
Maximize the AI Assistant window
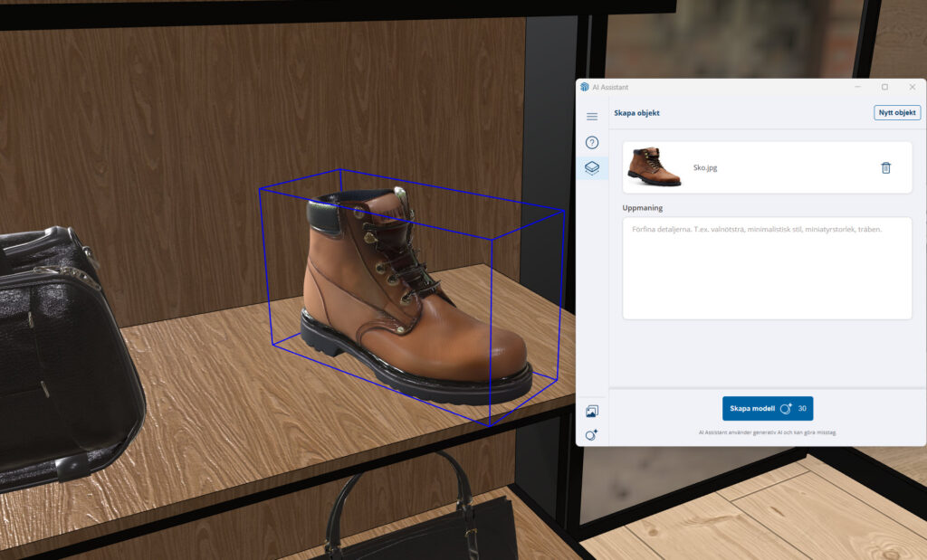coord(884,87)
